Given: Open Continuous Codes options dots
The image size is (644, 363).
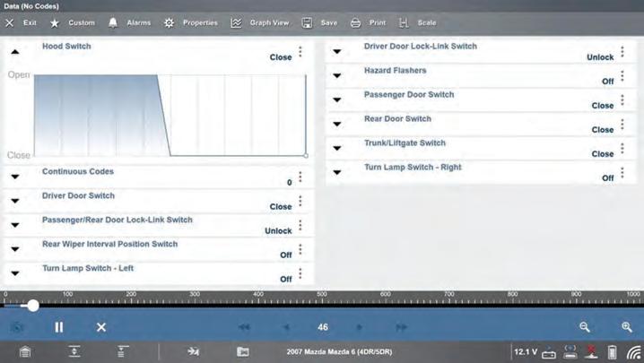Looking at the screenshot, I should click(300, 177).
